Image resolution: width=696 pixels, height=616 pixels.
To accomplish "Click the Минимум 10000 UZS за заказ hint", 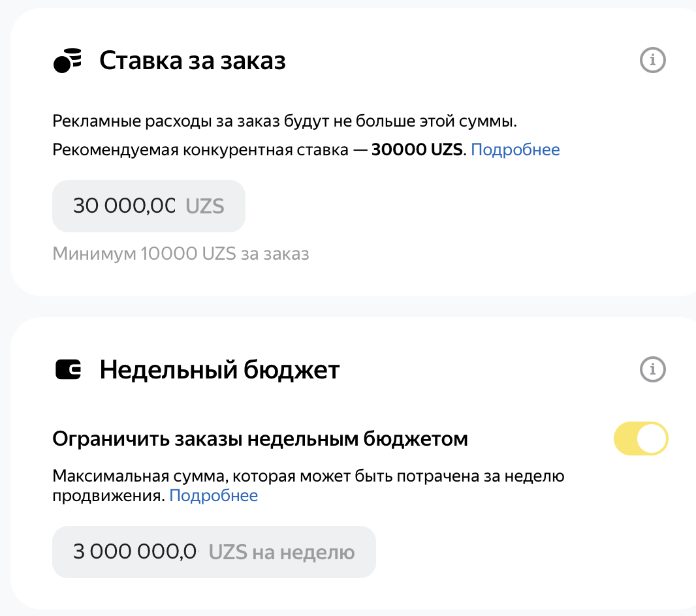I will coord(181,254).
